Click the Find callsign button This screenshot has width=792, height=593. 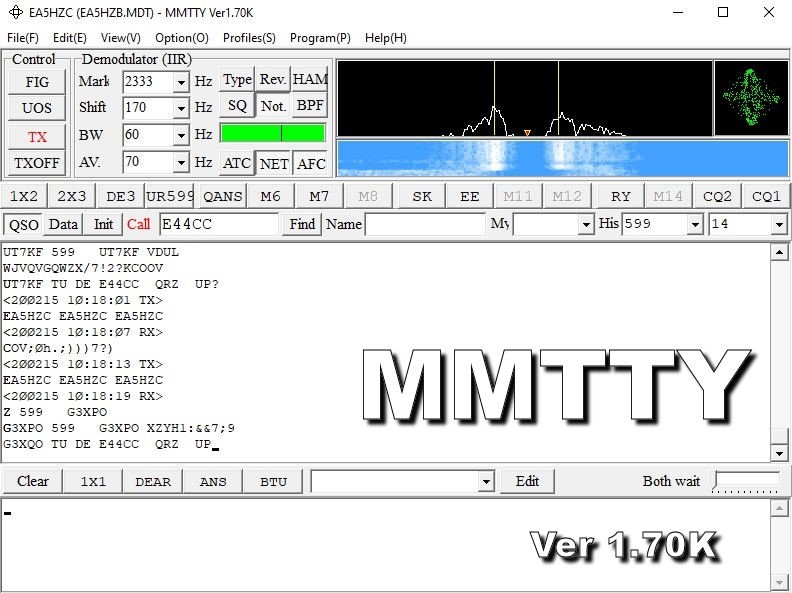click(302, 224)
